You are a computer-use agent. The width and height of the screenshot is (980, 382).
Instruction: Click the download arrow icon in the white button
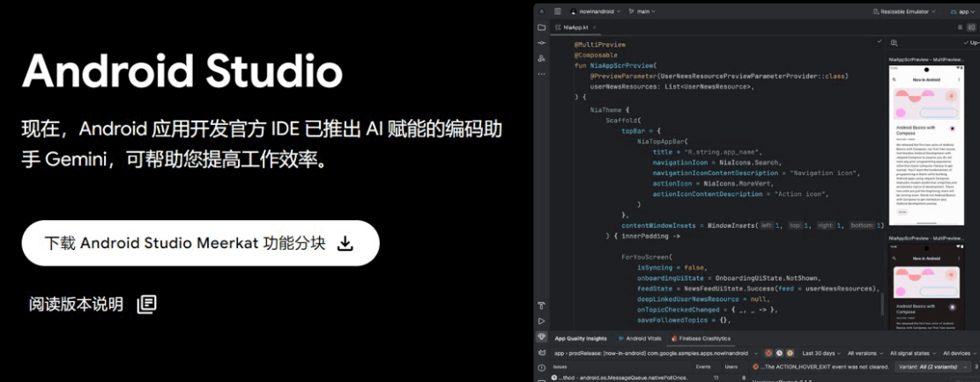[x=345, y=244]
